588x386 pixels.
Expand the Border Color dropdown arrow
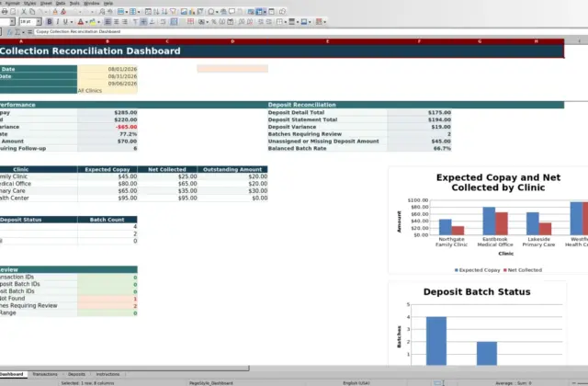310,22
